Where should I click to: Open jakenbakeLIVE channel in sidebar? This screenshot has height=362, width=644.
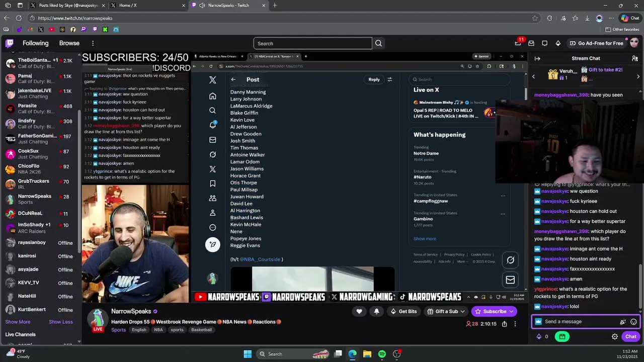40,94
